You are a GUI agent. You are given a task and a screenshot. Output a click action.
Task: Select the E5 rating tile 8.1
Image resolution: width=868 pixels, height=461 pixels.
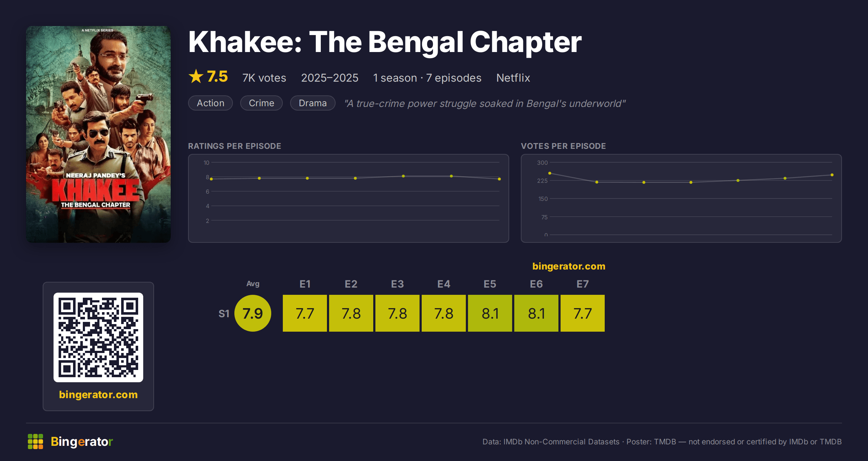[x=490, y=313]
